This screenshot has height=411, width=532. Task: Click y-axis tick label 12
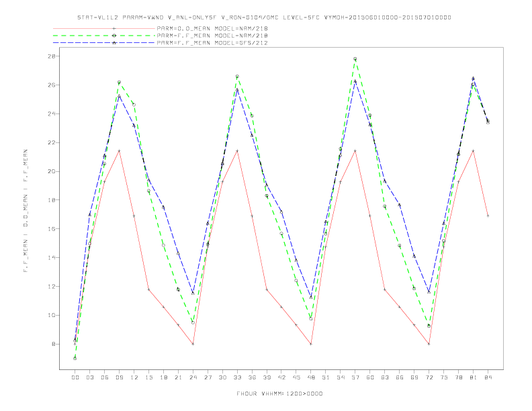pyautogui.click(x=52, y=287)
